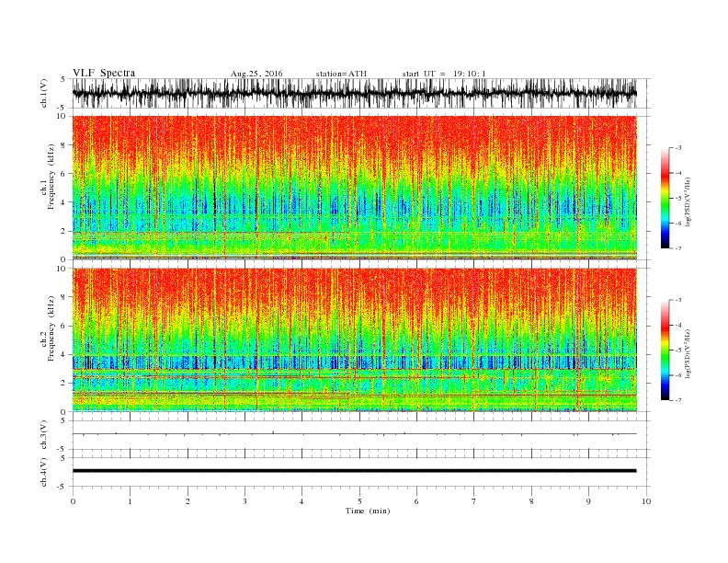Click the thick ch.4 signal trace
The width and height of the screenshot is (728, 563).
tap(354, 471)
